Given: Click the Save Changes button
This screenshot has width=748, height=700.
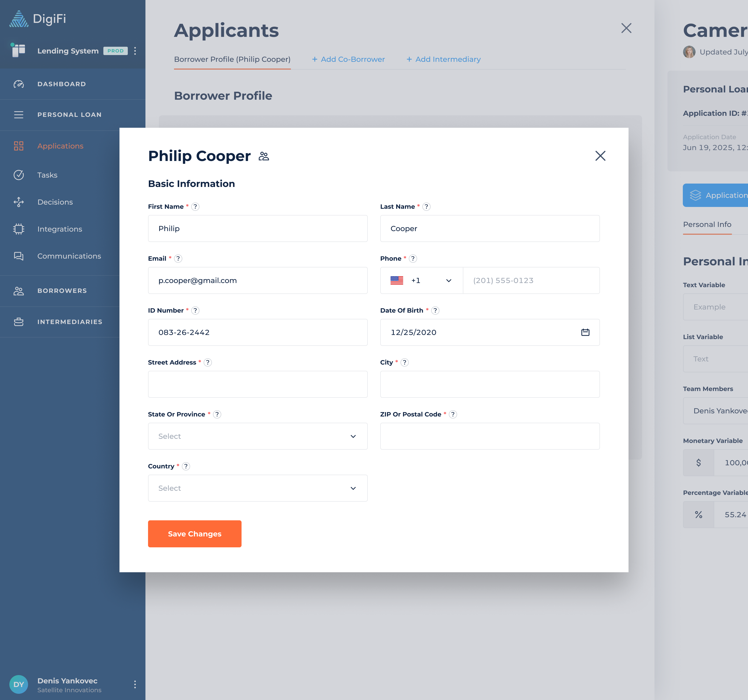Looking at the screenshot, I should [x=195, y=534].
